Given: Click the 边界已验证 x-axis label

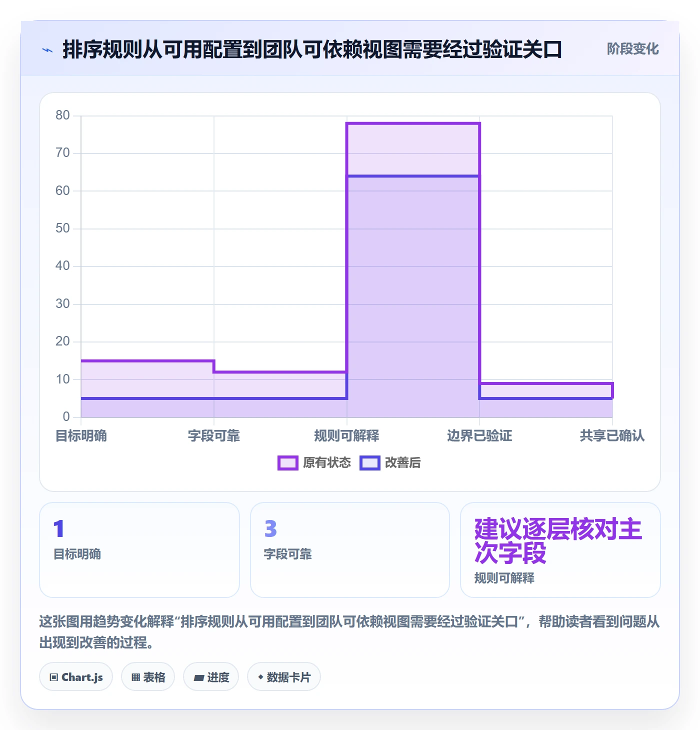Looking at the screenshot, I should click(479, 436).
